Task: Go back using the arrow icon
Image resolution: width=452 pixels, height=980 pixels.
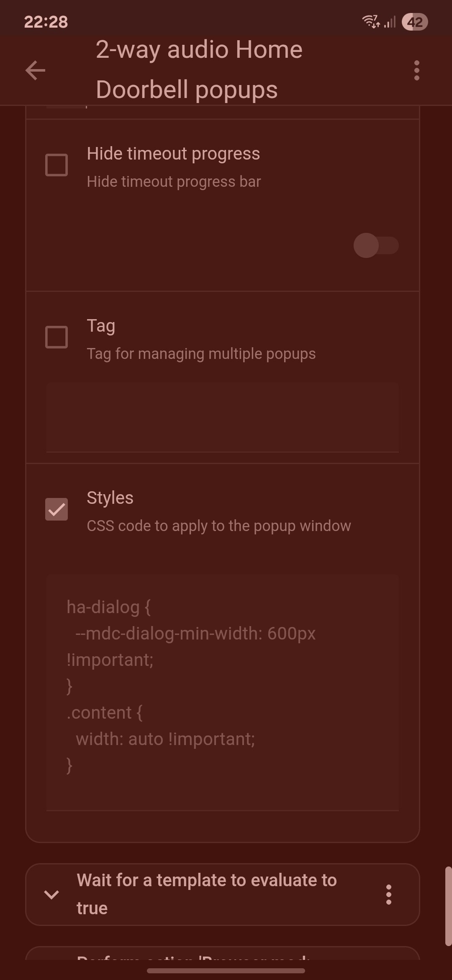Action: (35, 70)
